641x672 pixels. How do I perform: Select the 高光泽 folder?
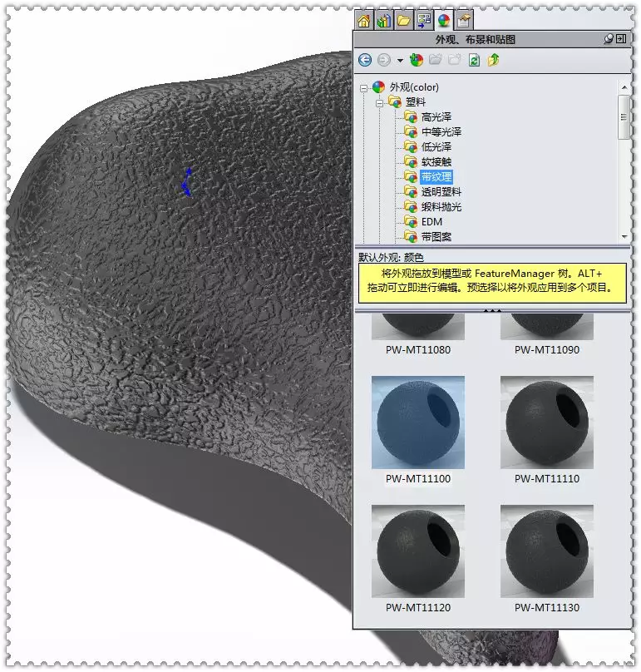(436, 117)
